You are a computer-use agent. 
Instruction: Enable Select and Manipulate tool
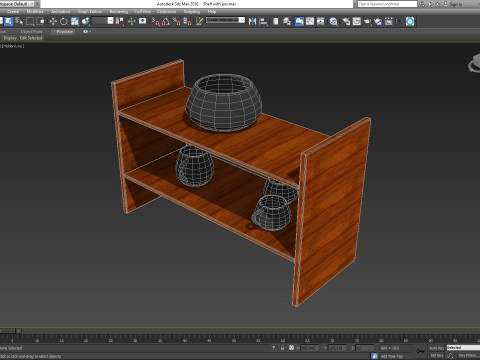pyautogui.click(x=132, y=21)
